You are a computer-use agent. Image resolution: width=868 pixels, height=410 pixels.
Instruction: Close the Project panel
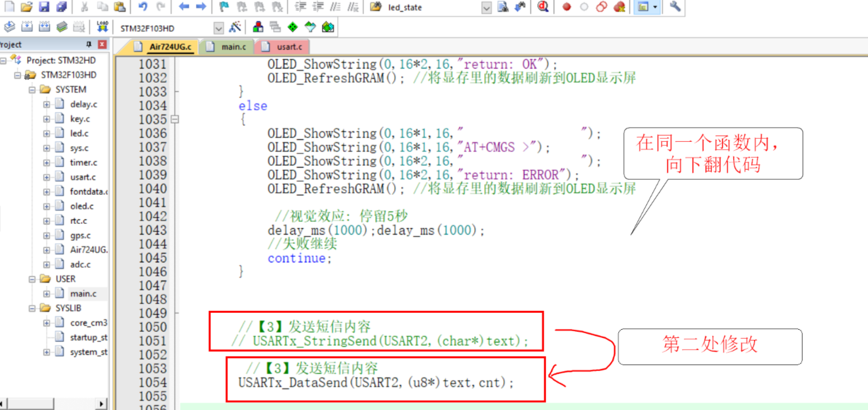tap(102, 45)
